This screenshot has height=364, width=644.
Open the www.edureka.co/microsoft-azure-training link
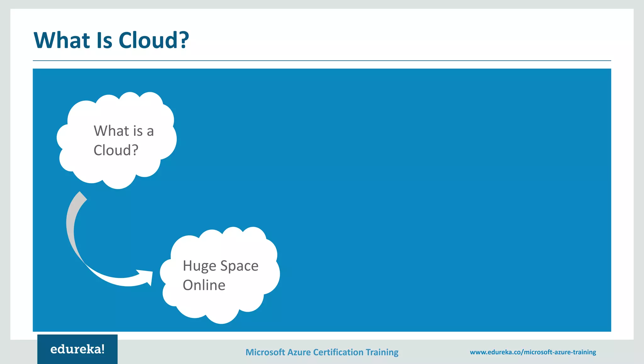[533, 352]
